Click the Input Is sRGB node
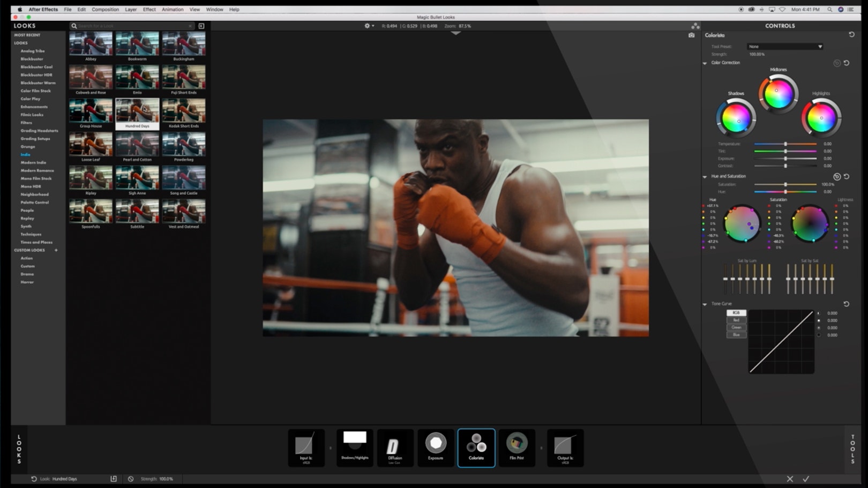 click(x=306, y=448)
